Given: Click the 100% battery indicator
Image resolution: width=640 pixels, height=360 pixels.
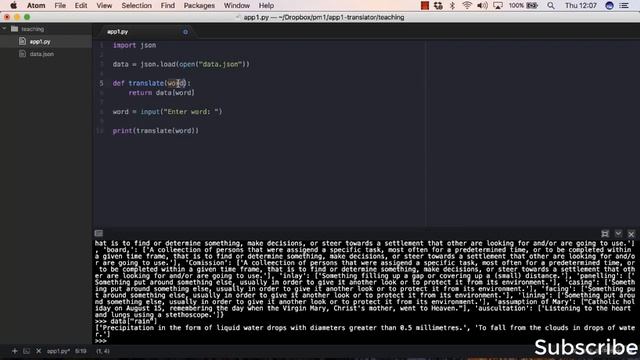Looking at the screenshot, I should pyautogui.click(x=523, y=6).
